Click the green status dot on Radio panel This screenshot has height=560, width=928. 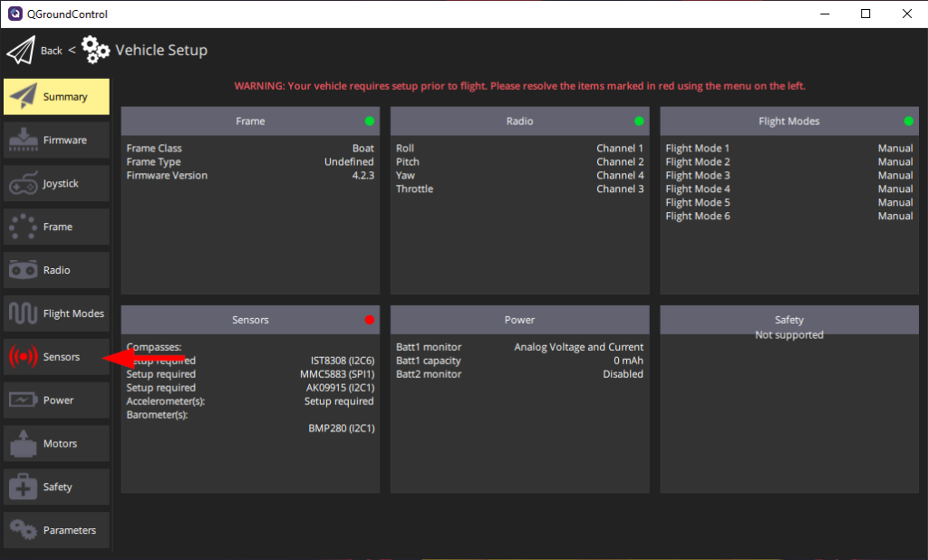pos(638,121)
